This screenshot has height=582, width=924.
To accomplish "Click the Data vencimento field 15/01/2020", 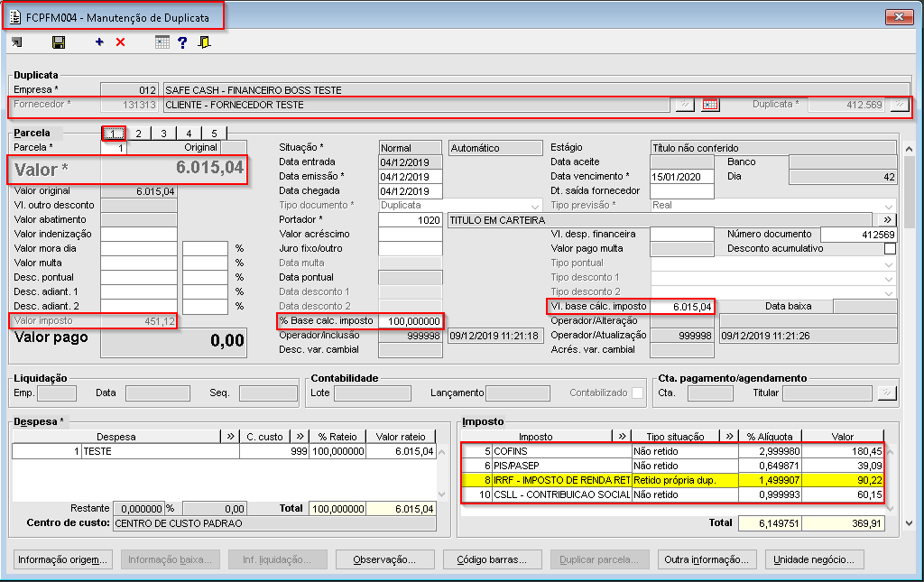I will [x=682, y=177].
